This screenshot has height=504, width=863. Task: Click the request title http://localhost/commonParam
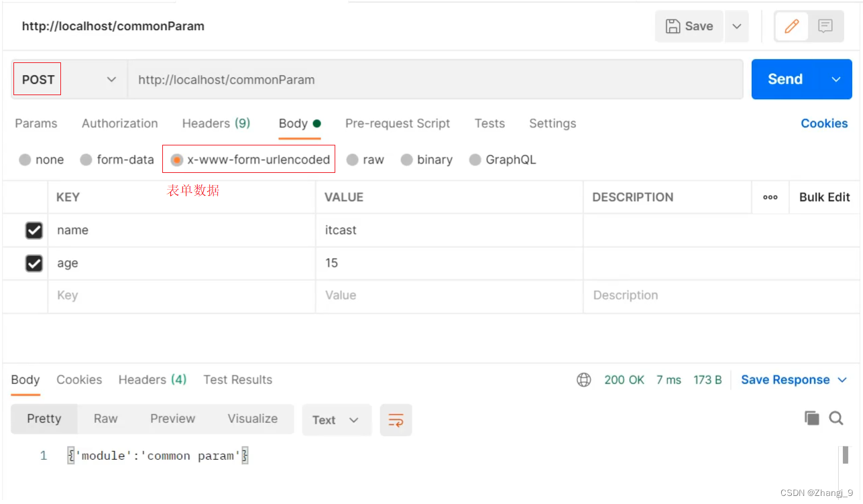(x=113, y=26)
